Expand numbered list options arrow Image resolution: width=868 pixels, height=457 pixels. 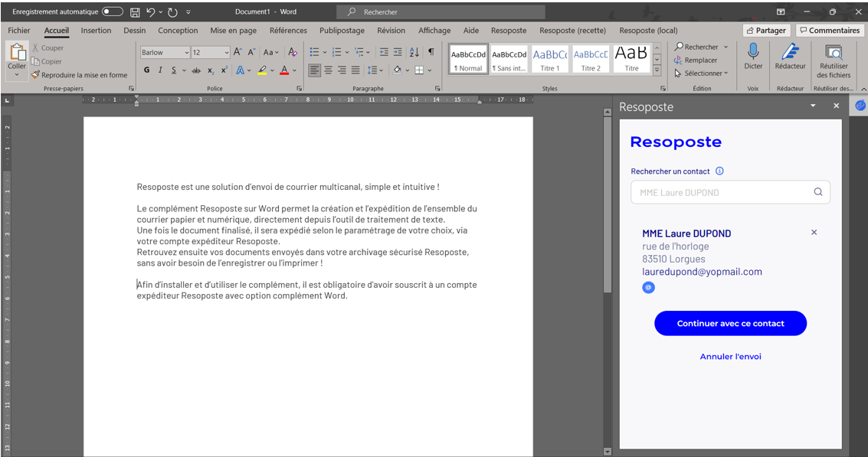pos(346,53)
